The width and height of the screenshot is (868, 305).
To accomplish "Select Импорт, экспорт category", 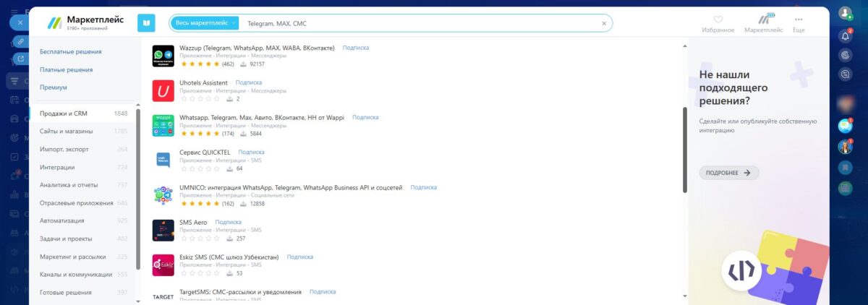I will (x=82, y=149).
